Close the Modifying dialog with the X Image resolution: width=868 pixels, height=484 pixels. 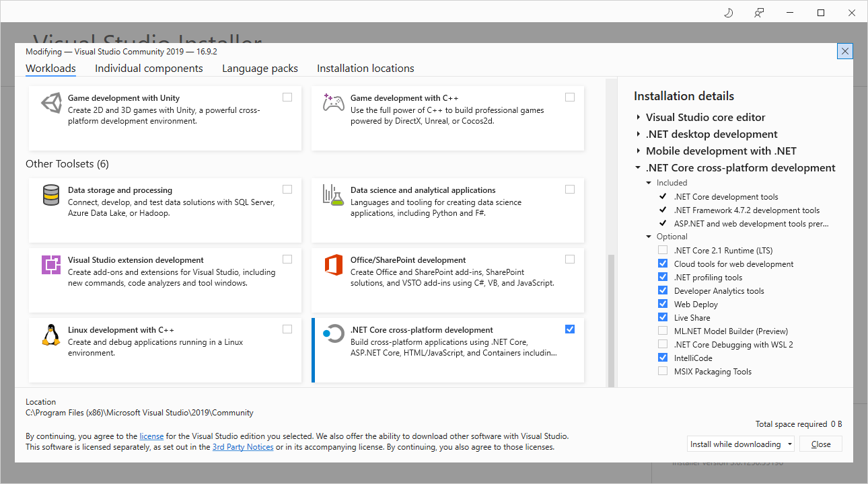(x=845, y=51)
